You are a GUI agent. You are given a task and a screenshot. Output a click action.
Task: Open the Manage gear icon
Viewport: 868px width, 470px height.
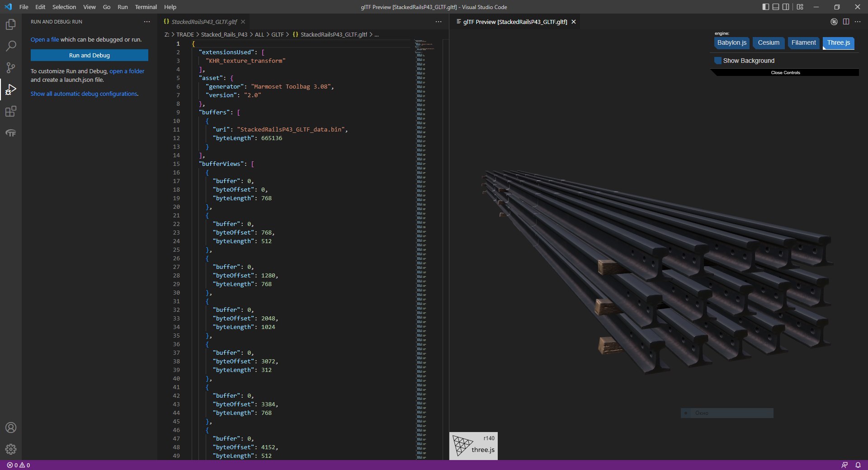[11, 449]
